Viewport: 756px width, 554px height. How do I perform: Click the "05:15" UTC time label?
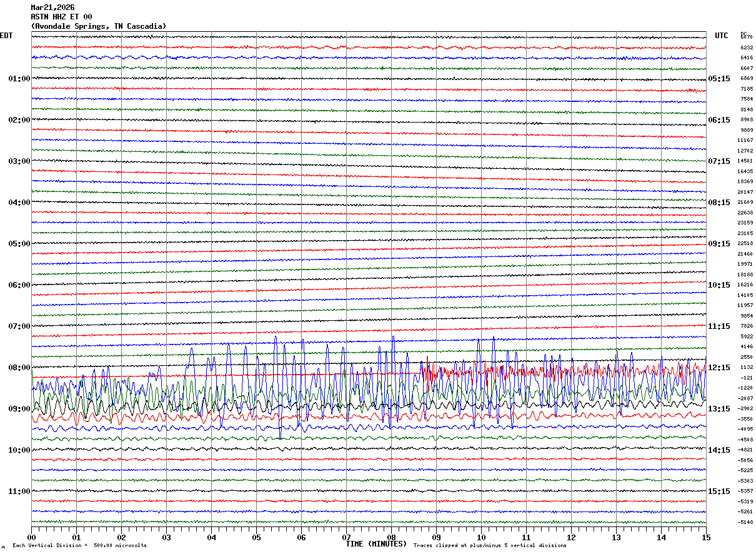click(719, 79)
